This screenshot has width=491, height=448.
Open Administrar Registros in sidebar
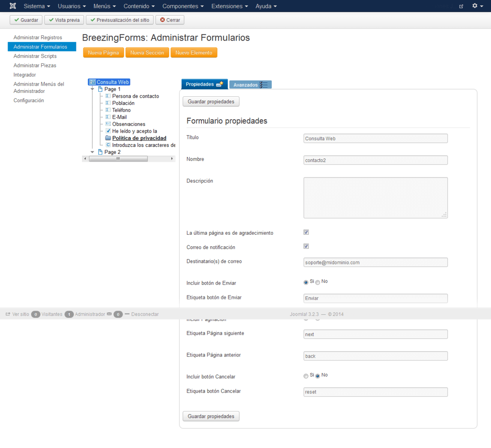[x=37, y=37]
